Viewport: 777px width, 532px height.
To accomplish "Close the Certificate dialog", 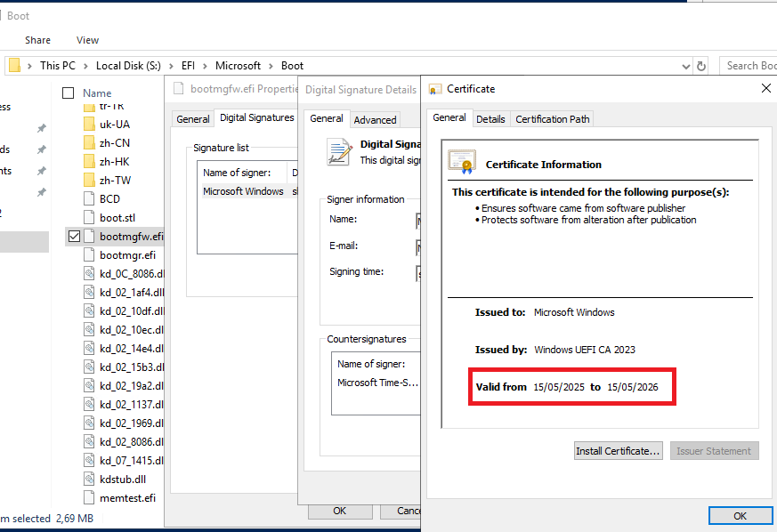I will pos(766,88).
